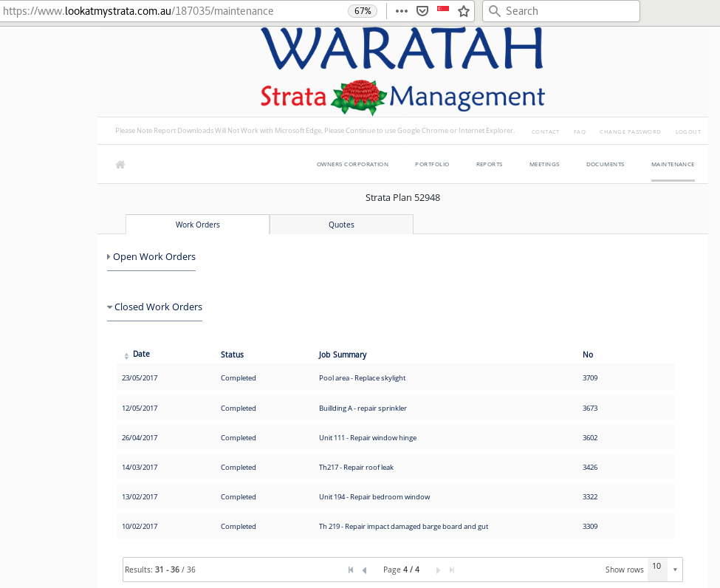
Task: Click the Results 31 - 36 / 36 text
Action: (x=160, y=570)
